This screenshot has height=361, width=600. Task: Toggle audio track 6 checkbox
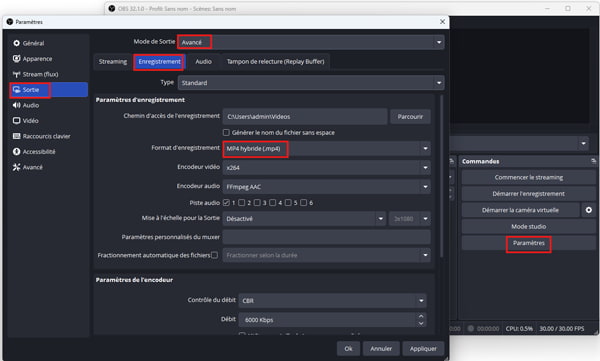click(303, 203)
